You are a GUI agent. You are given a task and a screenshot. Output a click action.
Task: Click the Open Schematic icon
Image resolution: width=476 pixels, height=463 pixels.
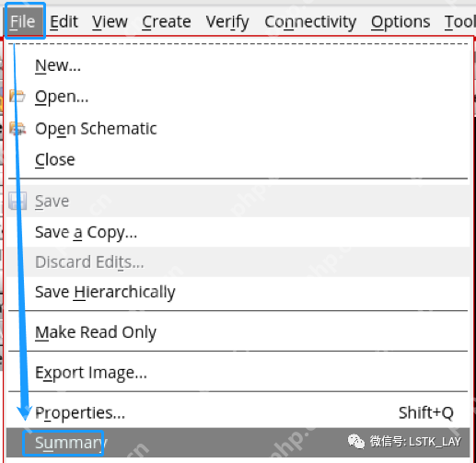point(17,128)
